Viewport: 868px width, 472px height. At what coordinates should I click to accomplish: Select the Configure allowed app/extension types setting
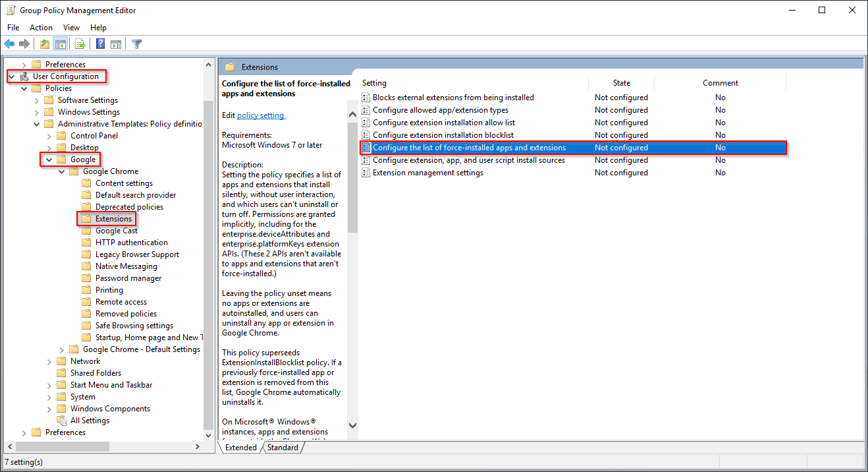[439, 109]
